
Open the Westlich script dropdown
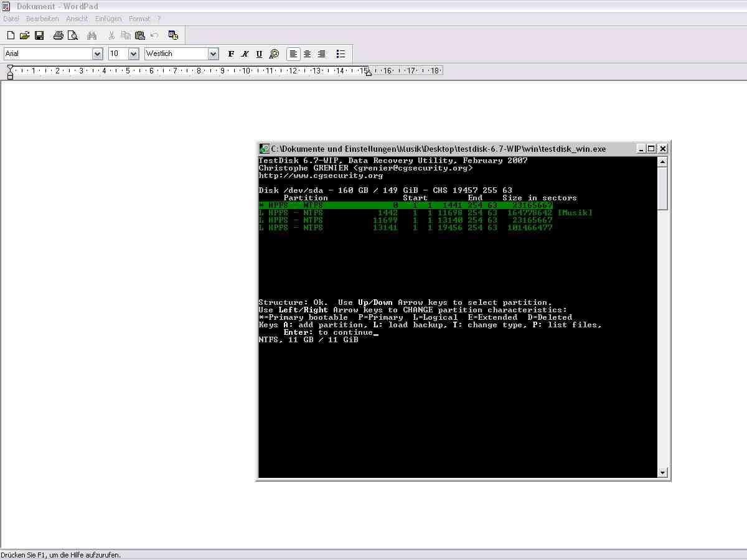coord(213,54)
